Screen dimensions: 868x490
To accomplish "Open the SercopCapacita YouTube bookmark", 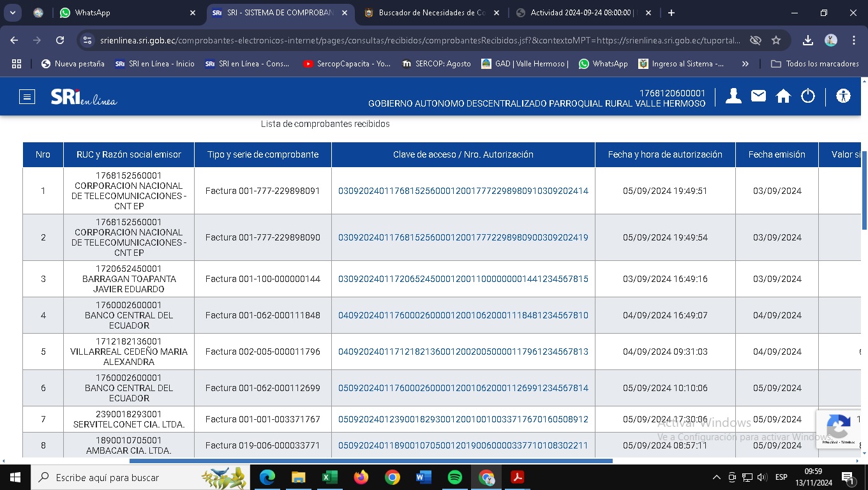I will coord(347,64).
